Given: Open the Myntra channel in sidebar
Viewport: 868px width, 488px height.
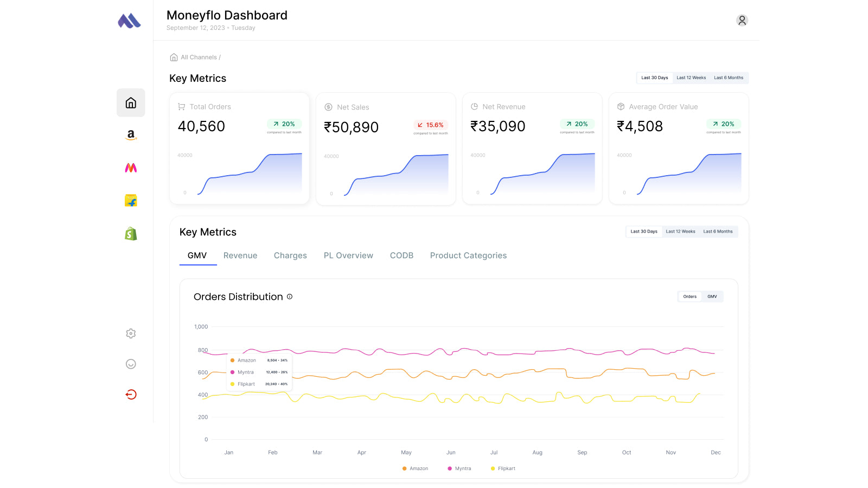Looking at the screenshot, I should (131, 168).
